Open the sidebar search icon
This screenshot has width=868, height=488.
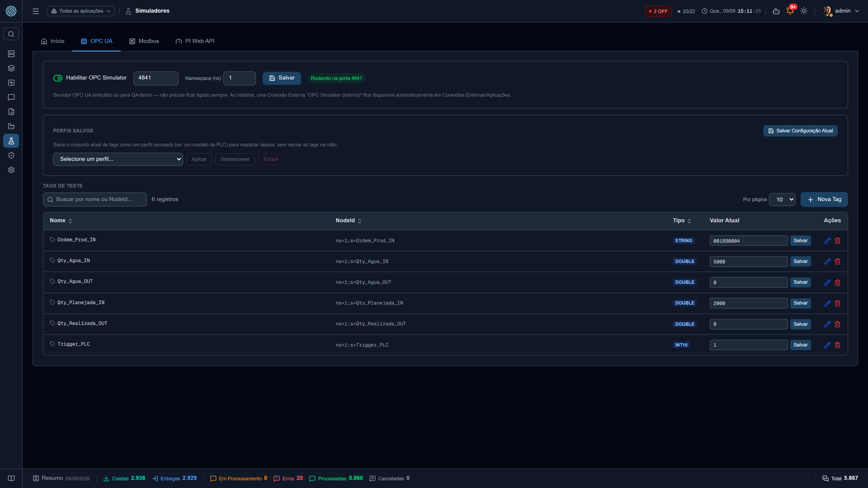pyautogui.click(x=11, y=34)
